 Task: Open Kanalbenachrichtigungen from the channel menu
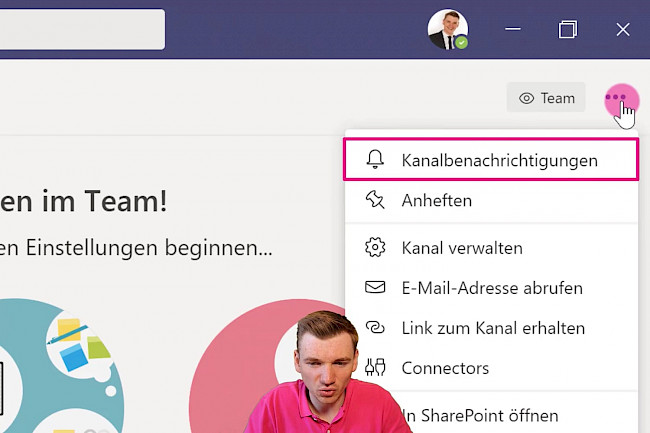pyautogui.click(x=491, y=160)
